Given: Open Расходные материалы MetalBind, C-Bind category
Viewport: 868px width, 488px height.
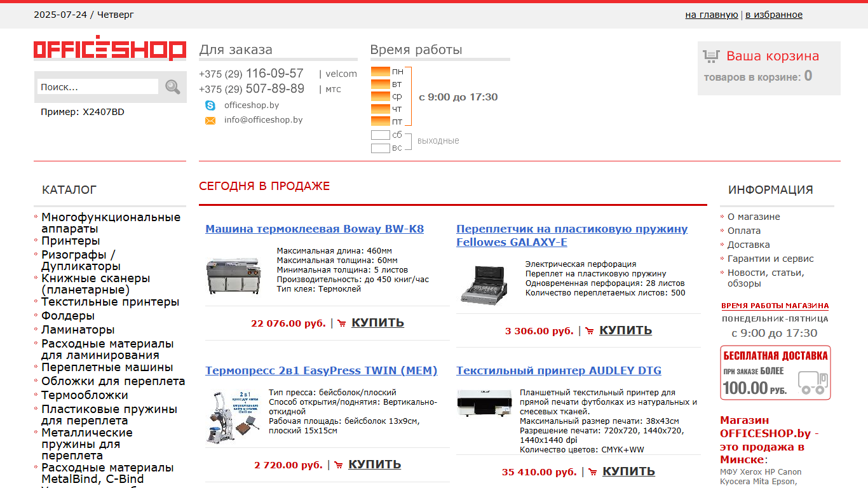Looking at the screenshot, I should coord(107,473).
